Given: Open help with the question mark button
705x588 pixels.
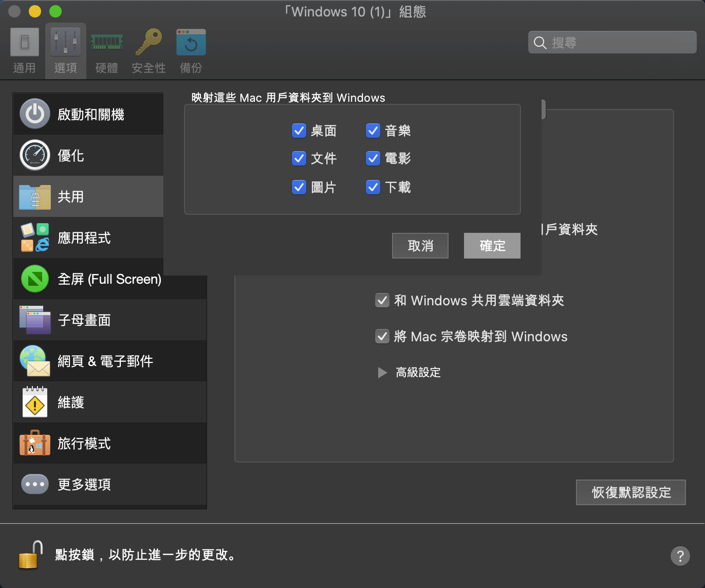Looking at the screenshot, I should click(x=680, y=556).
